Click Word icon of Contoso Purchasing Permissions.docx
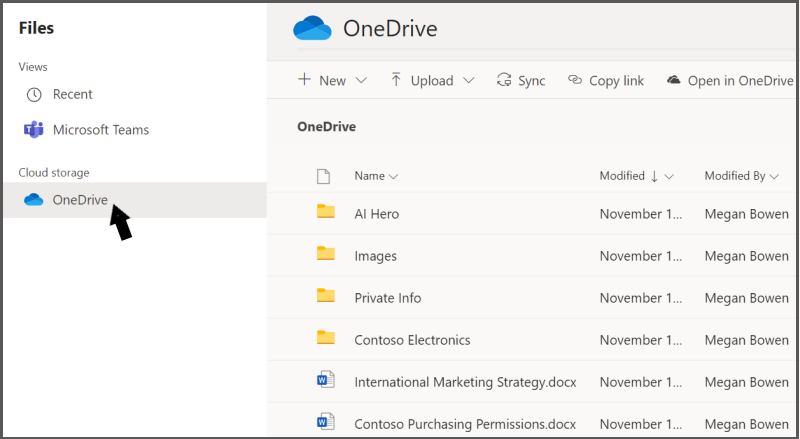 coord(325,422)
